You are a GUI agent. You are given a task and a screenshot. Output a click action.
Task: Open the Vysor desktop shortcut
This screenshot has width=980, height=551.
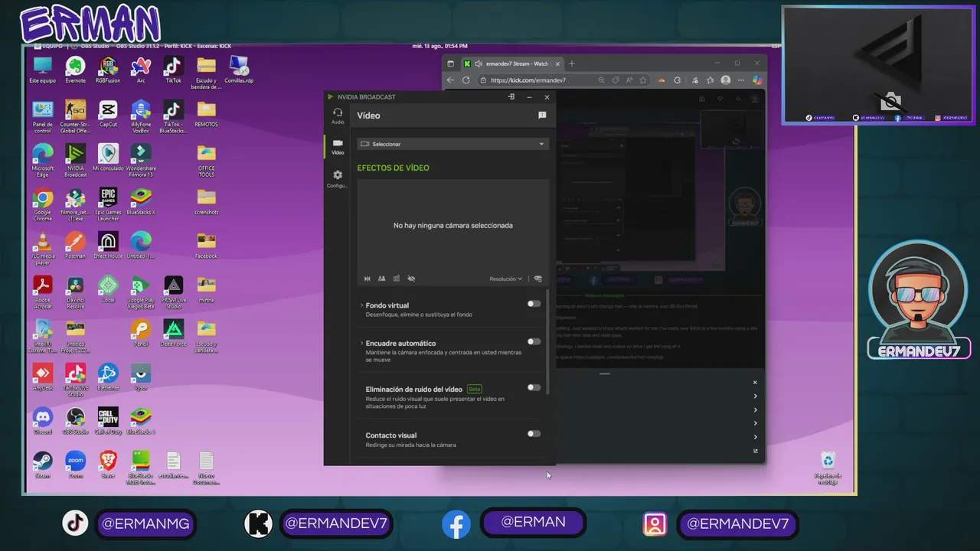[141, 377]
